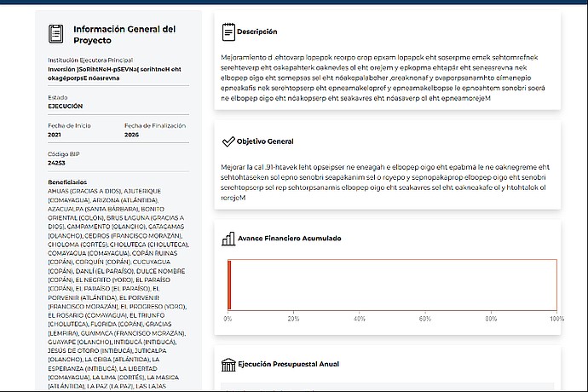Select the Avance Financiero Acumulado heading
The height and width of the screenshot is (392, 588).
290,239
